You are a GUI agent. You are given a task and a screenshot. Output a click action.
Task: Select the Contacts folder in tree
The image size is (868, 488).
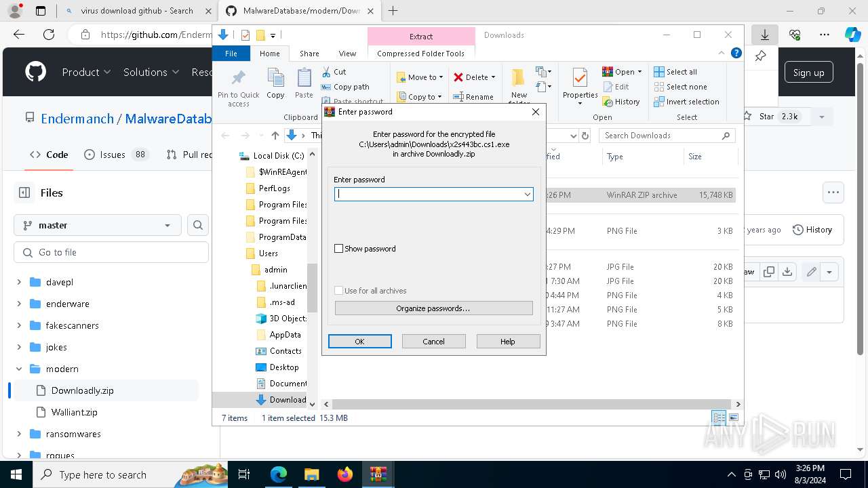coord(285,351)
